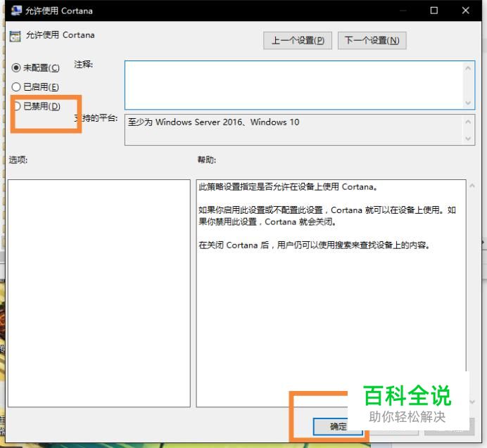Viewport: 487px width, 448px height.
Task: Go to 上一个设置(P) previous setting
Action: (298, 40)
